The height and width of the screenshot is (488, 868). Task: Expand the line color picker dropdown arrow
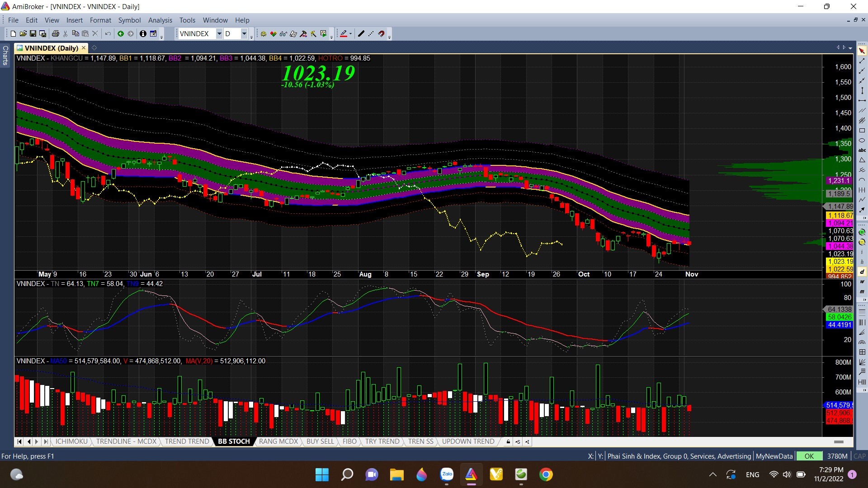point(350,34)
